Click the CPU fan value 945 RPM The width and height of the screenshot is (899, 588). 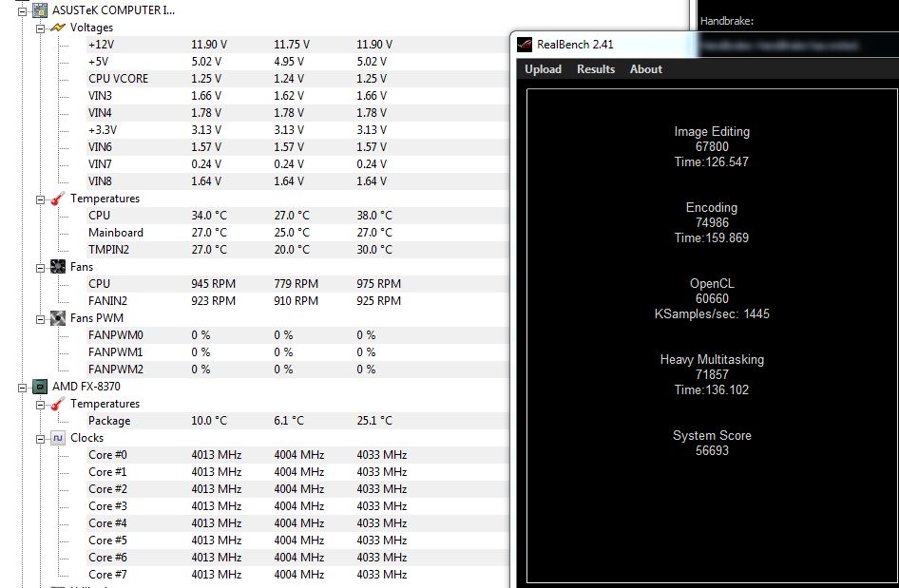pos(213,284)
